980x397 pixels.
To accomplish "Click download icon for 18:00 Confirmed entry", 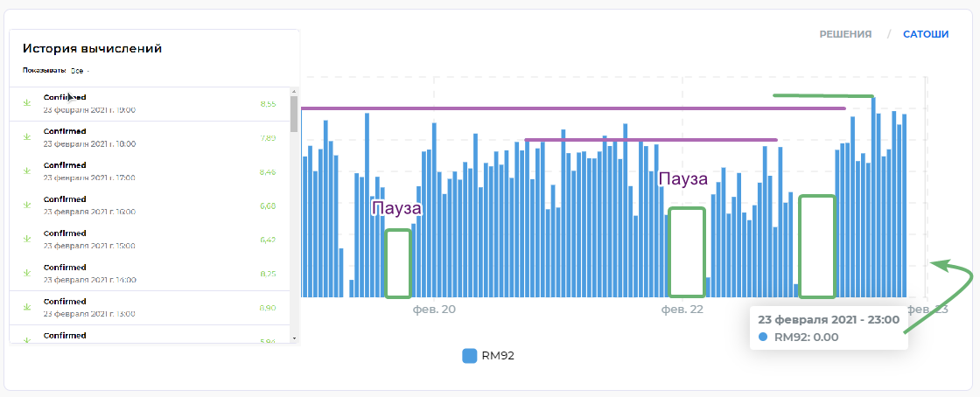I will 26,138.
